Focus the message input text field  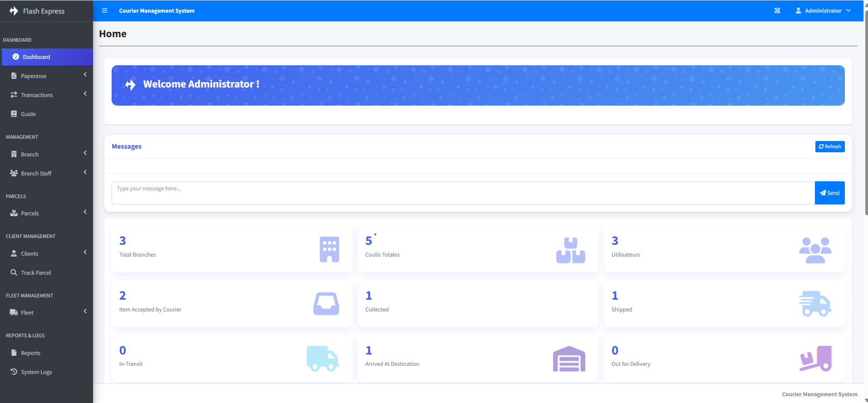pyautogui.click(x=463, y=193)
